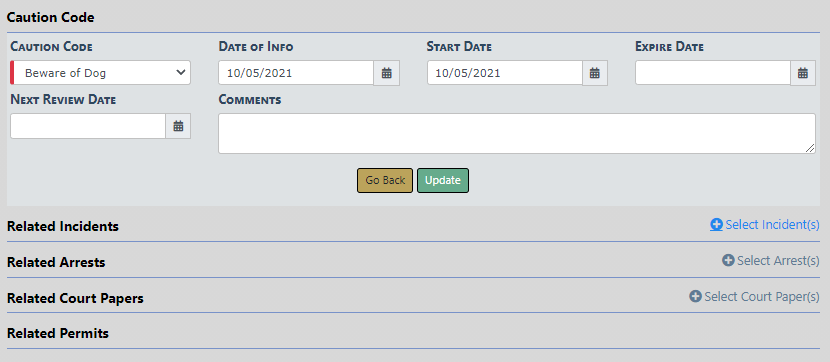This screenshot has width=830, height=362.
Task: Expand the Caution Code dropdown showing Beware of Dog
Action: 101,73
